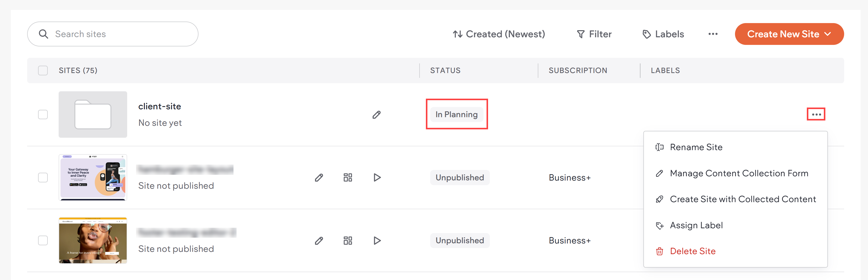Open the dashboard grid icon for hamburger site
The height and width of the screenshot is (280, 868).
click(348, 177)
